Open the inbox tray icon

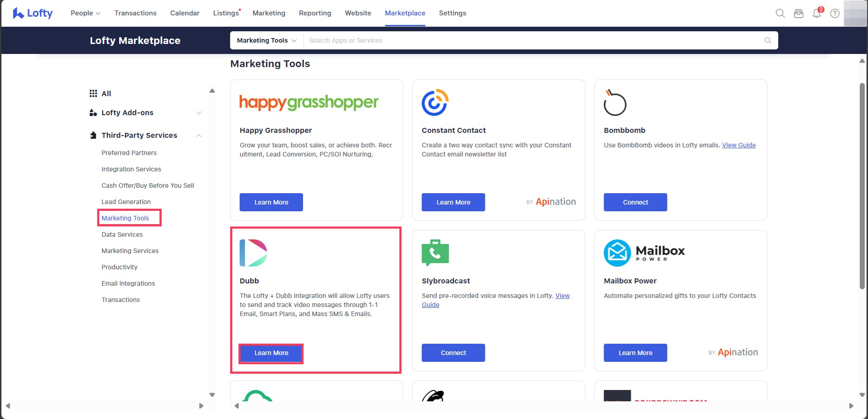tap(799, 14)
